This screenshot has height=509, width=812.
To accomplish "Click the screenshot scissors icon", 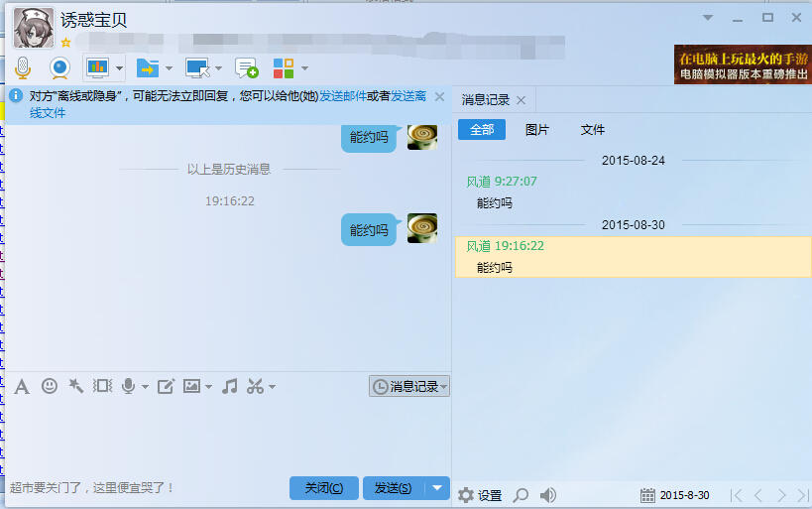I will tap(256, 386).
